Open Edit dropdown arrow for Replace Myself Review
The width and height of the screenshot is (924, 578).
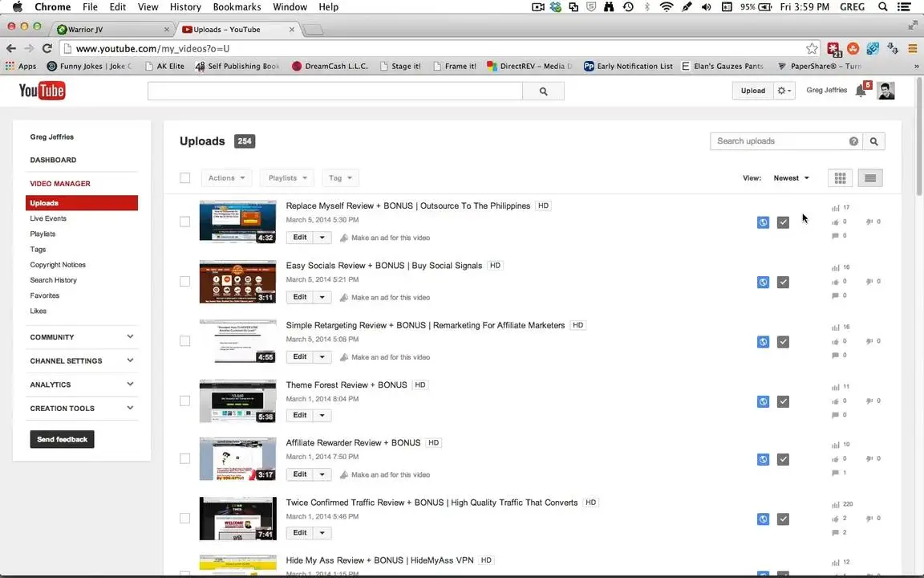tap(322, 238)
